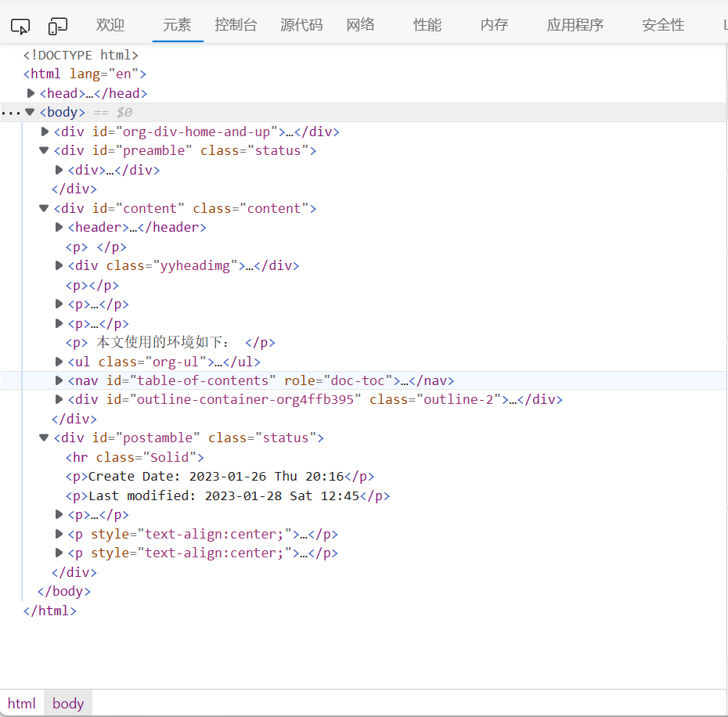This screenshot has width=728, height=717.
Task: Switch to the 网络 tab
Action: pyautogui.click(x=360, y=25)
